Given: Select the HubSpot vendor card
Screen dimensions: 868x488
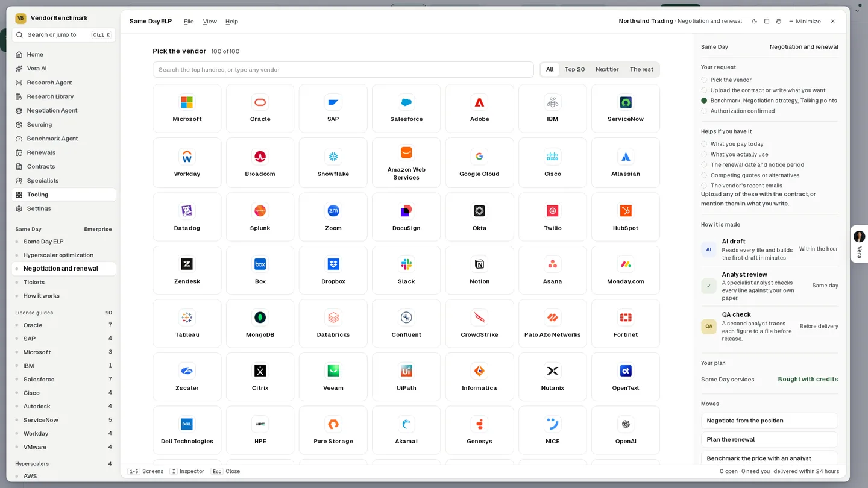Looking at the screenshot, I should tap(626, 217).
